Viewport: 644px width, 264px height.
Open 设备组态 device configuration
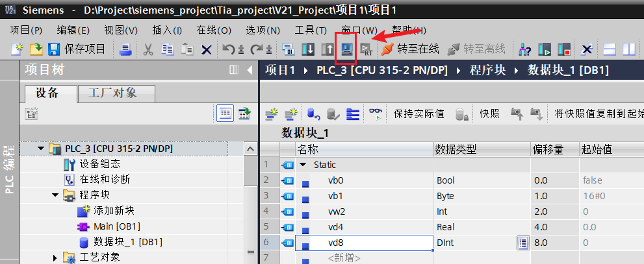(99, 164)
